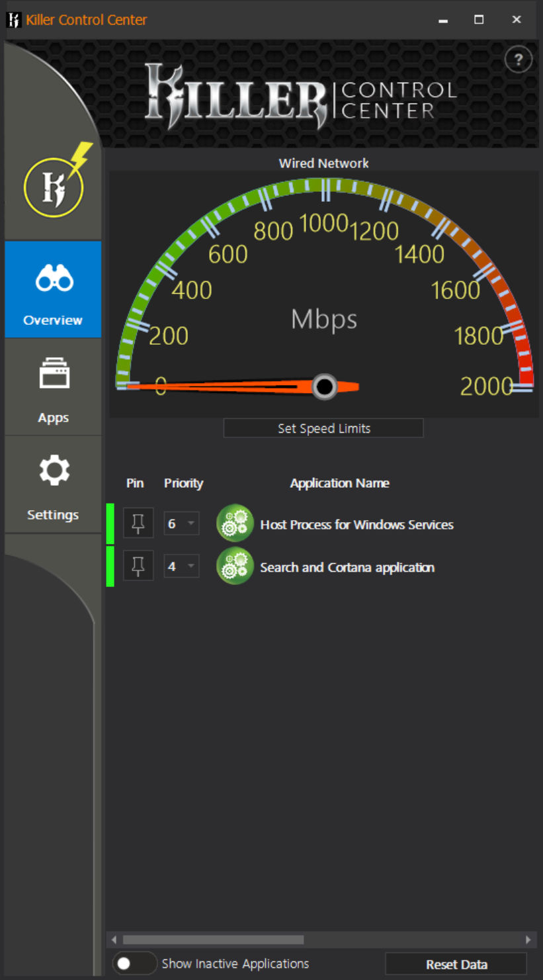Click the Show Inactive Applications label
Screen dimensions: 543x980
pyautogui.click(x=235, y=963)
